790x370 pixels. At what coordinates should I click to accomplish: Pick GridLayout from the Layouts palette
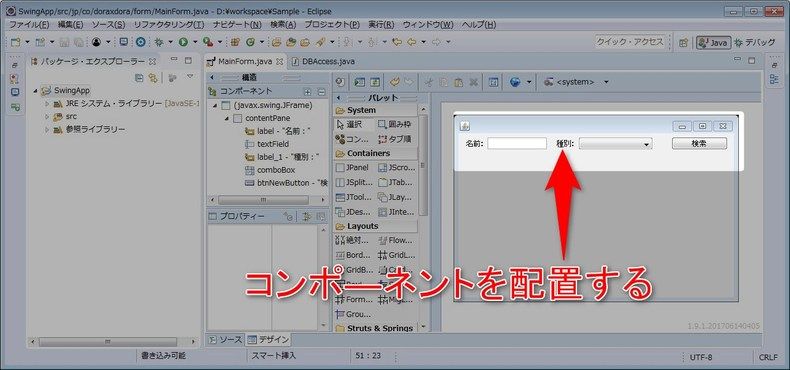click(396, 255)
